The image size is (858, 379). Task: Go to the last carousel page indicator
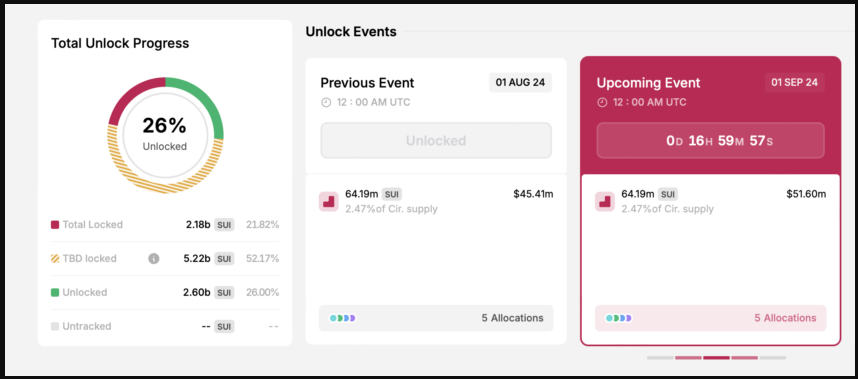[x=773, y=358]
